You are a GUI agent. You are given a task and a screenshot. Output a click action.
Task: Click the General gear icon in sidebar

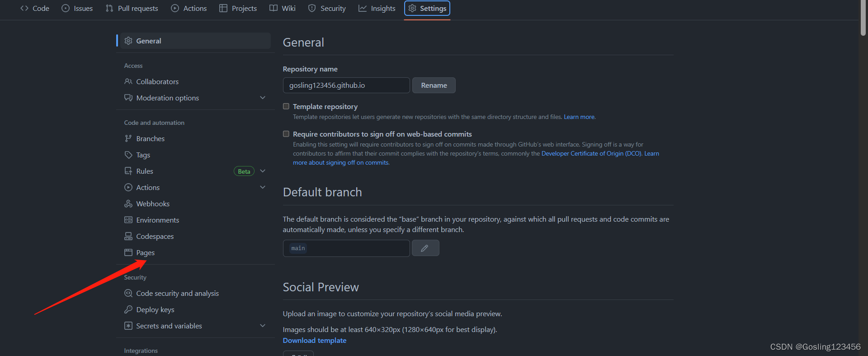pos(128,41)
